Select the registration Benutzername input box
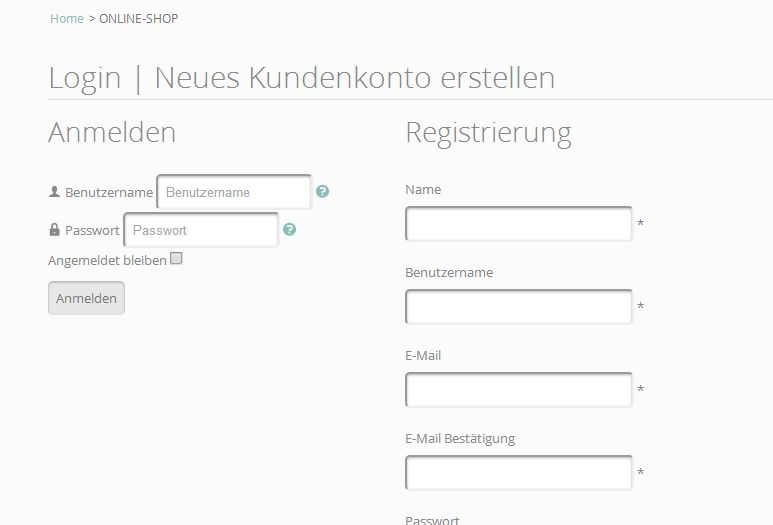Screen dimensions: 773x525 pyautogui.click(x=518, y=307)
